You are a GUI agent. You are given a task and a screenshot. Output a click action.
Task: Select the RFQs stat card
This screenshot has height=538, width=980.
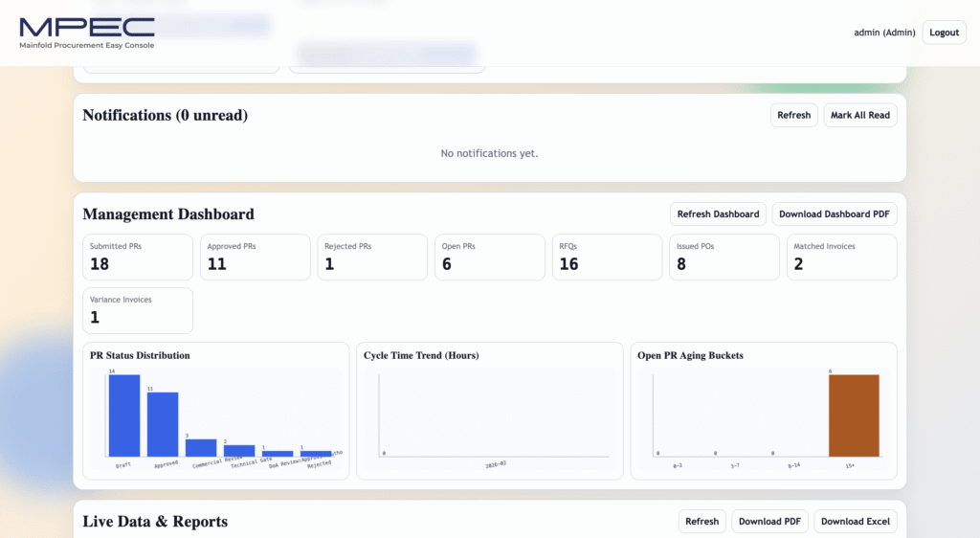tap(607, 258)
